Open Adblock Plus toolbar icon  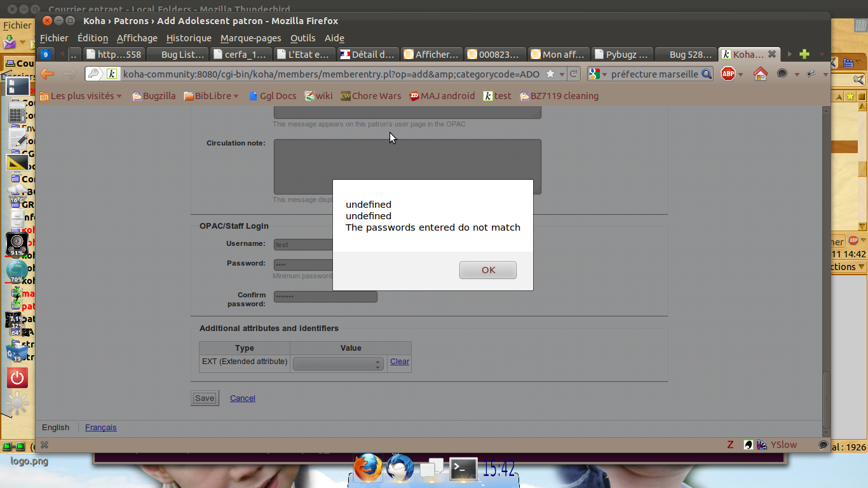[x=728, y=74]
